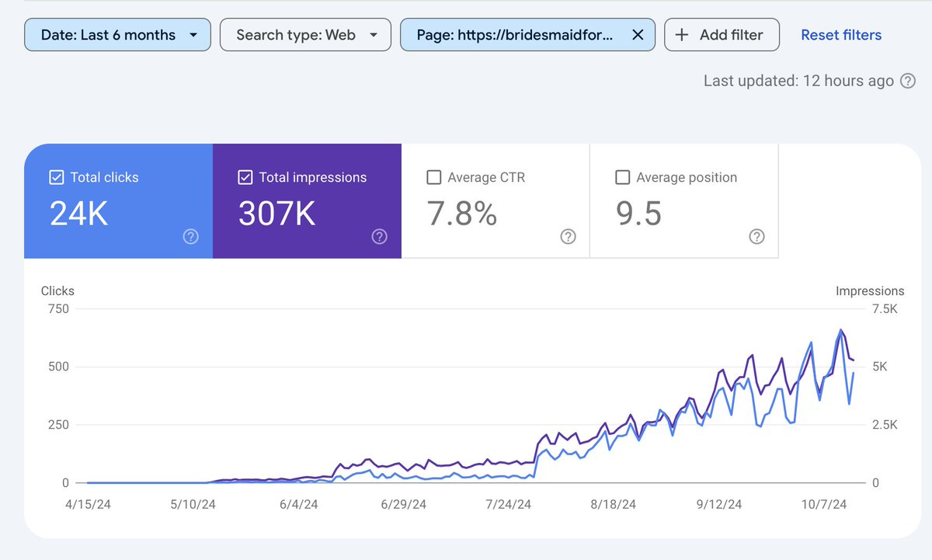The image size is (932, 560).
Task: Click the Clicks axis title
Action: pos(57,290)
